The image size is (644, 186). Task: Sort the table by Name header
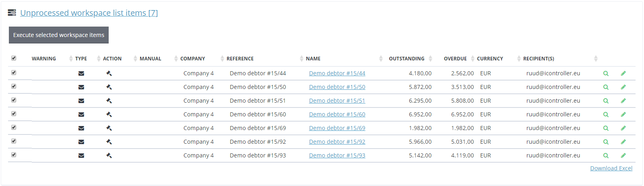pyautogui.click(x=313, y=59)
